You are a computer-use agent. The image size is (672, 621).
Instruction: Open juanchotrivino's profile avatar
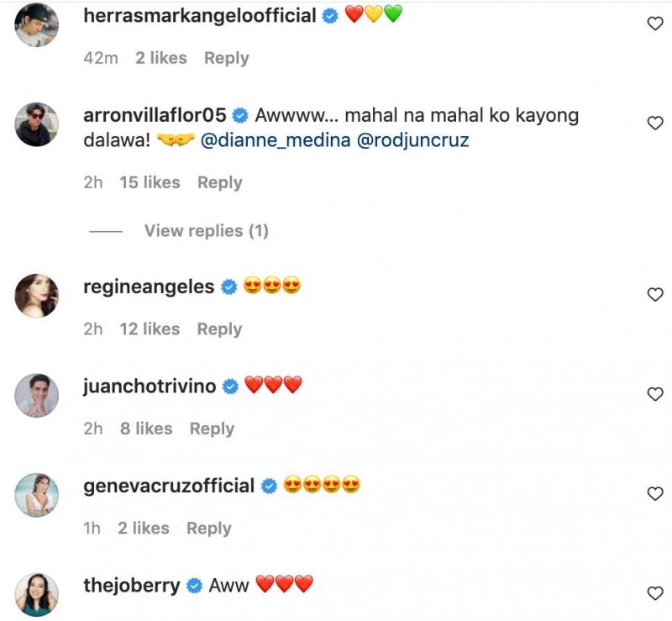(x=37, y=395)
